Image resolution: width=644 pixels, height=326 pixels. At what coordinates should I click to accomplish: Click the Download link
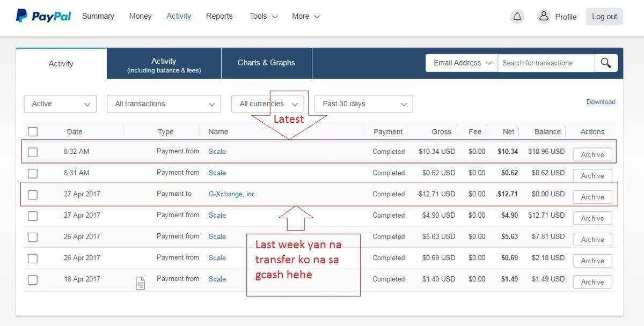(x=601, y=102)
